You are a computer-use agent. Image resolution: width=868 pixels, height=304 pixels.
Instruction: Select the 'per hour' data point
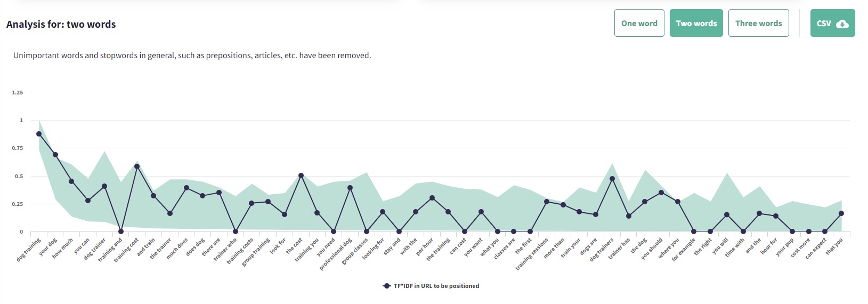[432, 198]
